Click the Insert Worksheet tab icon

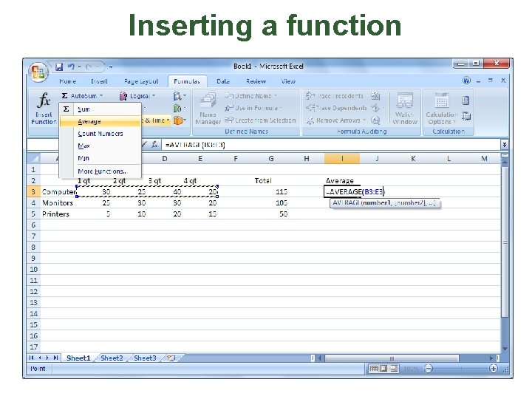171,358
